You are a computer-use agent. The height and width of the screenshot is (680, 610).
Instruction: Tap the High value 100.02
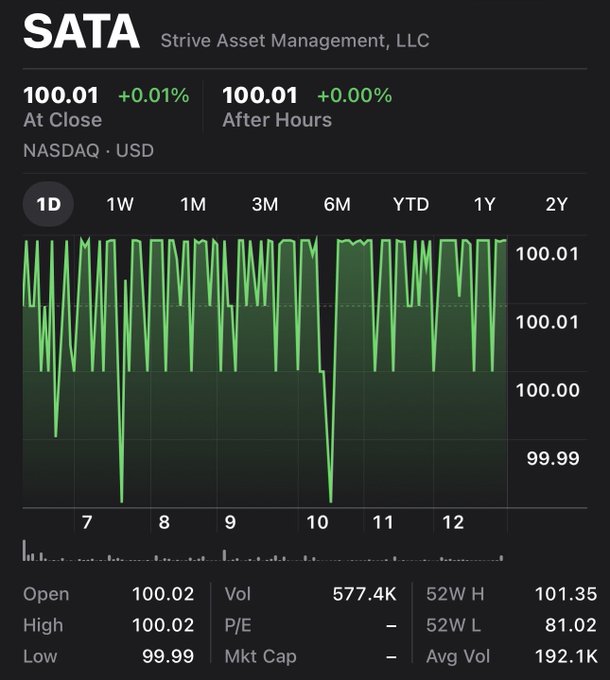pos(163,625)
